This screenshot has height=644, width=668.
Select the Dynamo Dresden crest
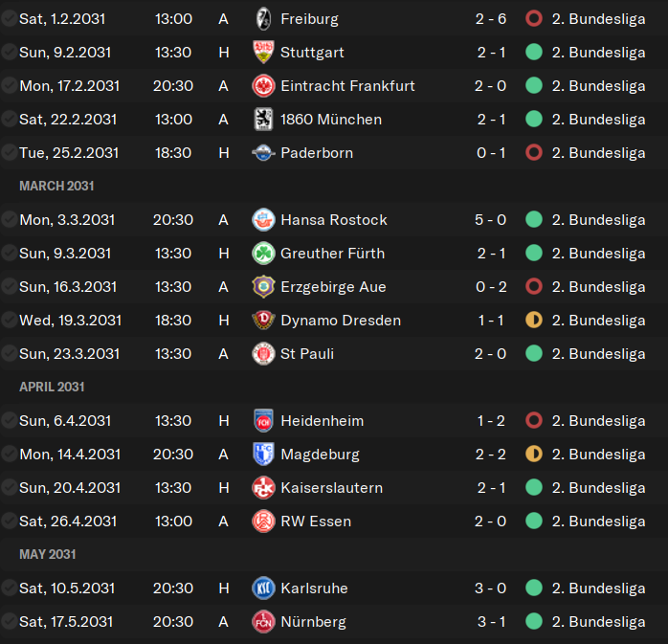264,320
